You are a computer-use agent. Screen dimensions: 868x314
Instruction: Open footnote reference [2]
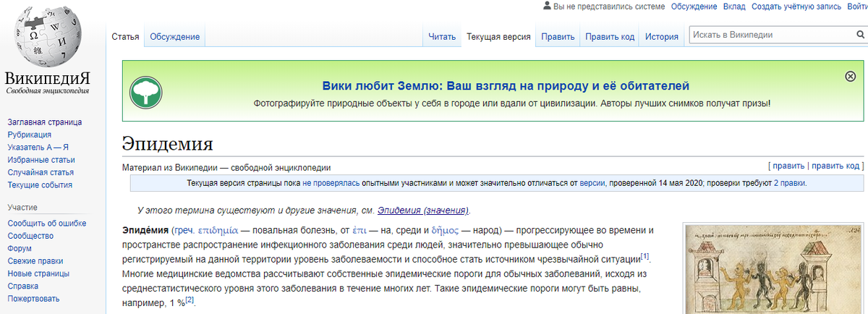190,298
